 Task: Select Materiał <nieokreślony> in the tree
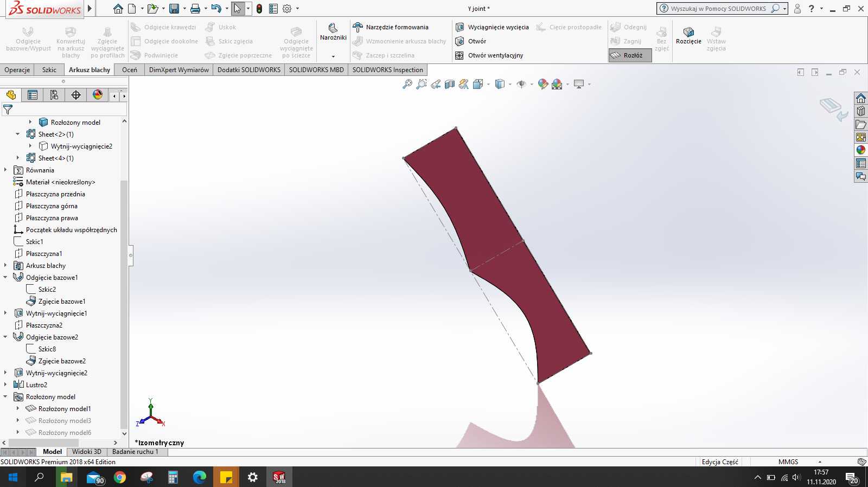pyautogui.click(x=60, y=182)
